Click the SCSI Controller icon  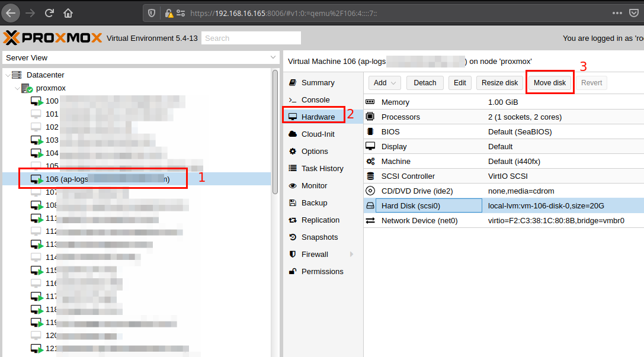[372, 176]
